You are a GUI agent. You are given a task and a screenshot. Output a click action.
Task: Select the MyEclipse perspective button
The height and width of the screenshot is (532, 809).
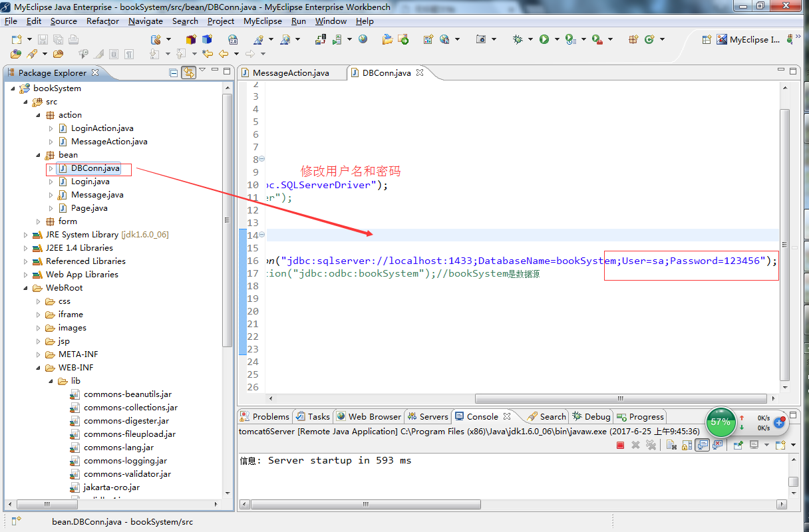click(x=748, y=40)
